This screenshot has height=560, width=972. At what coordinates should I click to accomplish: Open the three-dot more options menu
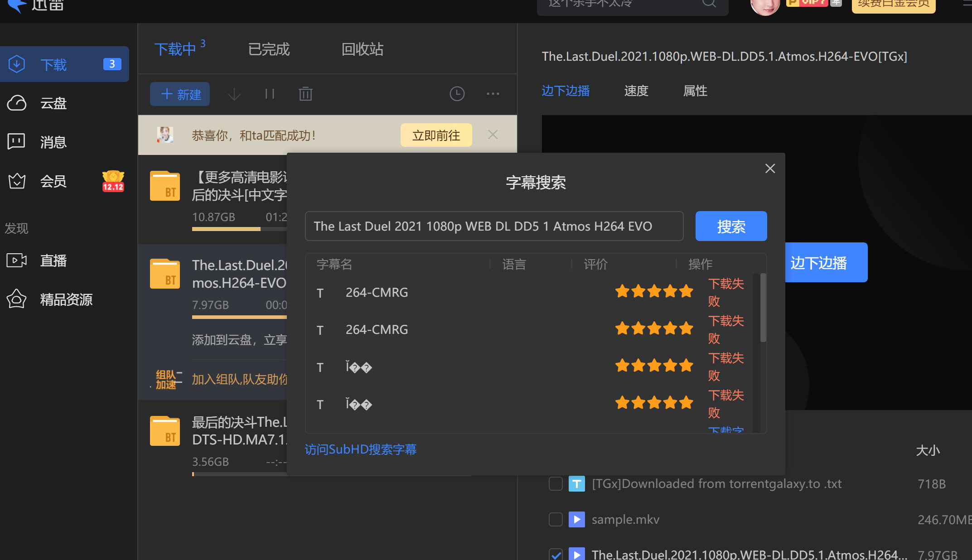click(x=493, y=94)
